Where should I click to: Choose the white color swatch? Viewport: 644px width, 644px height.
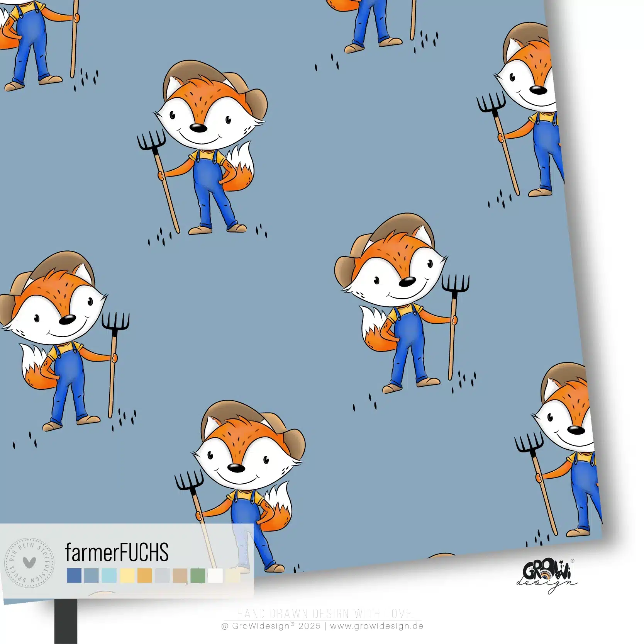point(215,575)
